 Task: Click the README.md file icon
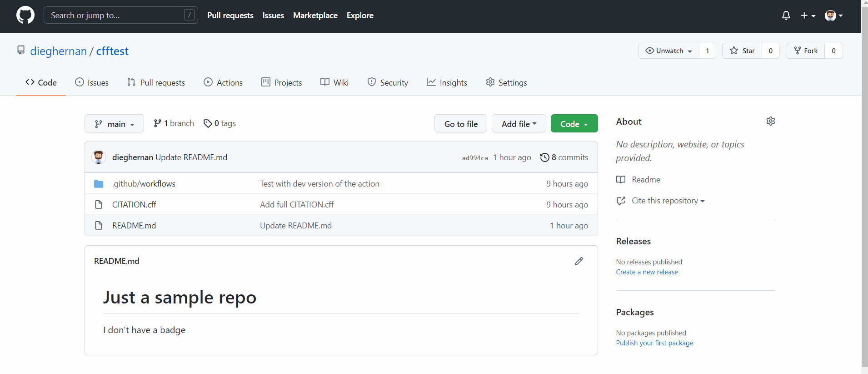tap(99, 226)
